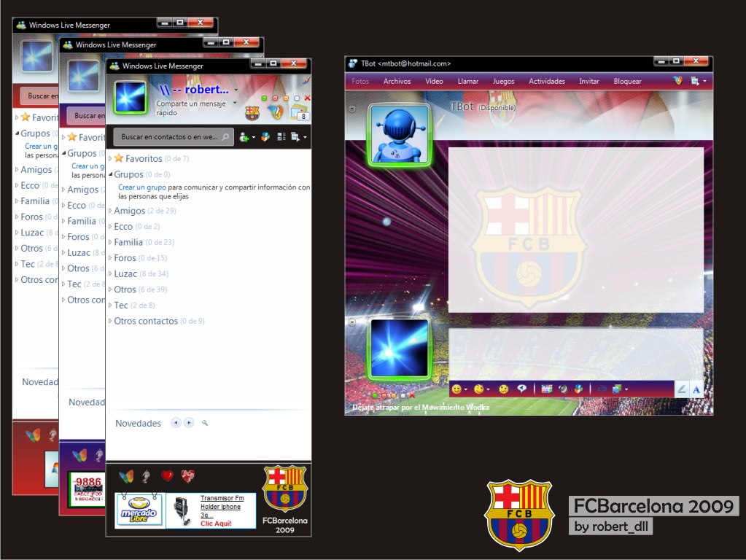Click the paintbrush color scheme icon

point(307,79)
